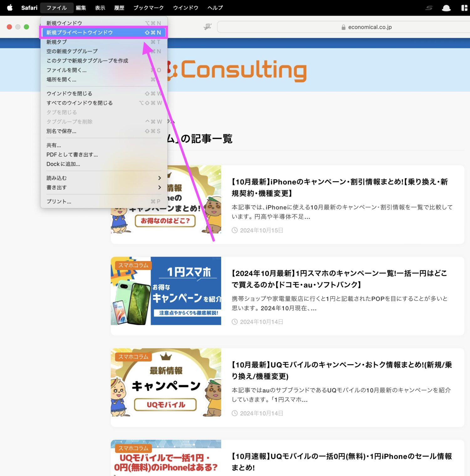
Task: Click the stylized S menu bar icon
Action: [429, 8]
